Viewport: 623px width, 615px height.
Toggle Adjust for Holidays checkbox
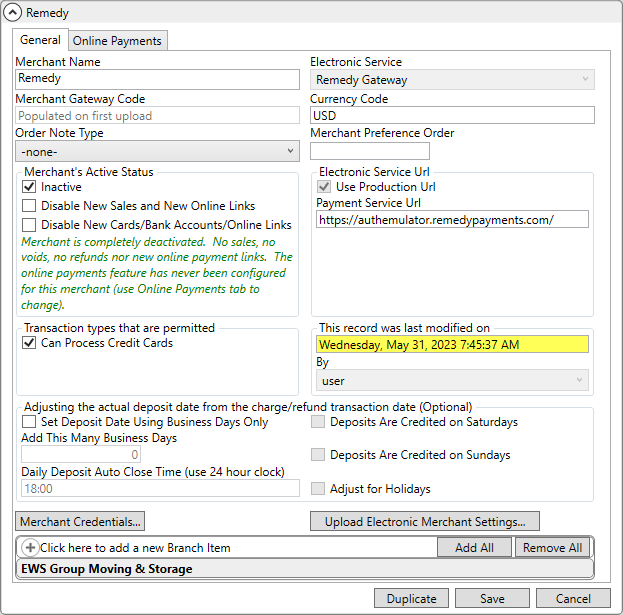pos(318,488)
